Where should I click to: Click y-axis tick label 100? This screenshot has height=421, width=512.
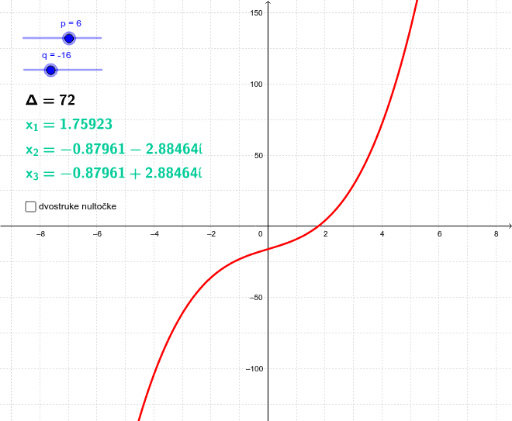pyautogui.click(x=256, y=84)
